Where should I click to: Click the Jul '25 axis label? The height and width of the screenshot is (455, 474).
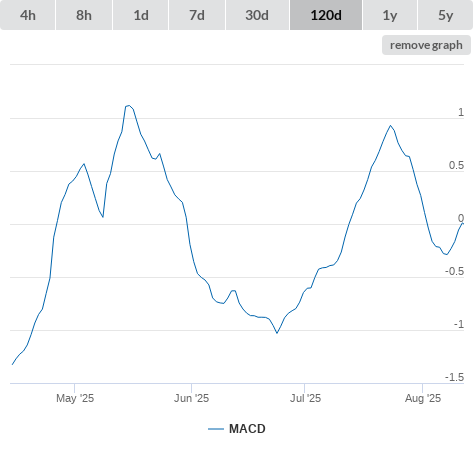305,398
